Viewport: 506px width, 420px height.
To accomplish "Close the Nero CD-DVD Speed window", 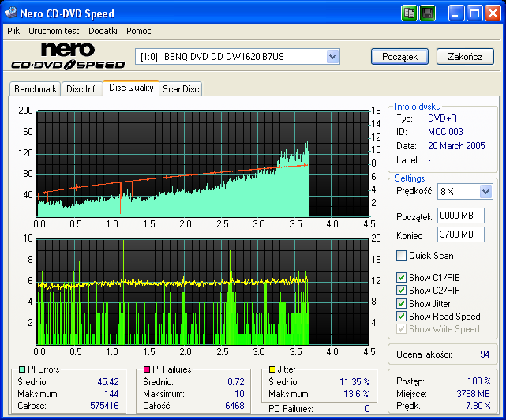I will [x=493, y=13].
